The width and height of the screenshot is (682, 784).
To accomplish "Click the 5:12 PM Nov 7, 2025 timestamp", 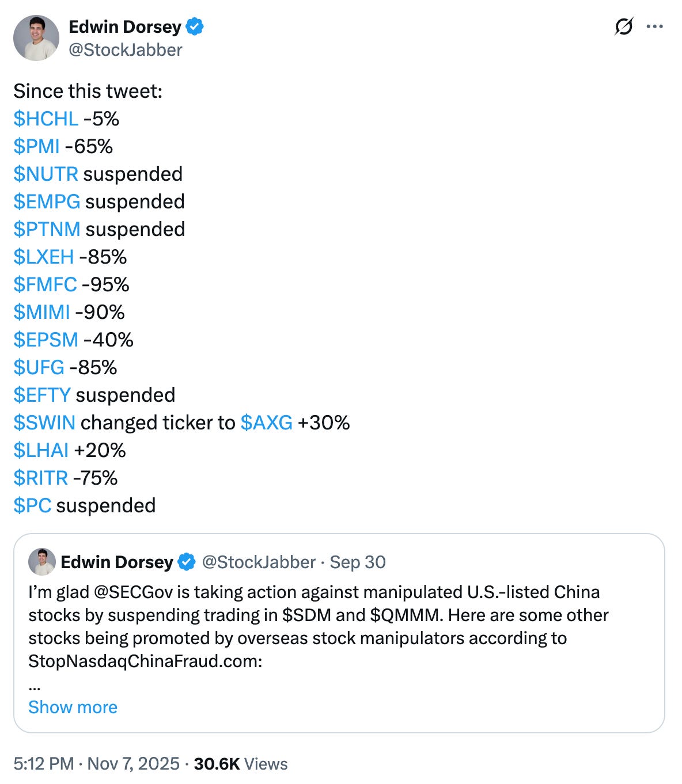I will click(97, 764).
